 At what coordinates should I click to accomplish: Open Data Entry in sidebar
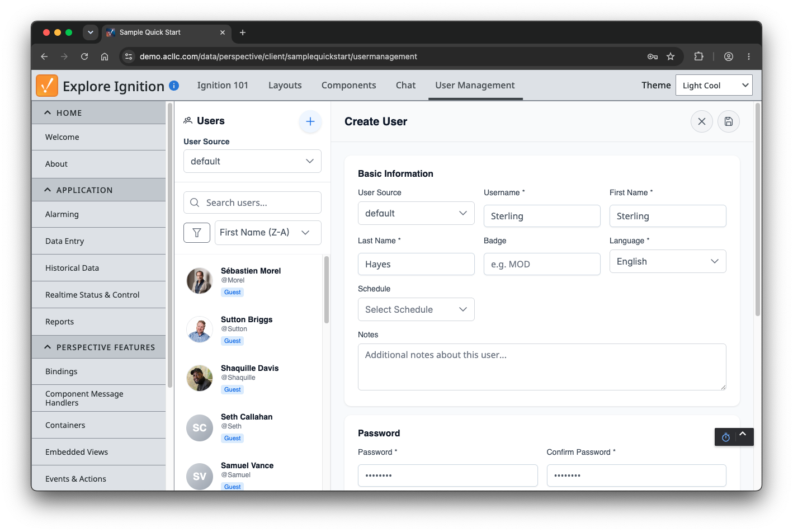[98, 241]
